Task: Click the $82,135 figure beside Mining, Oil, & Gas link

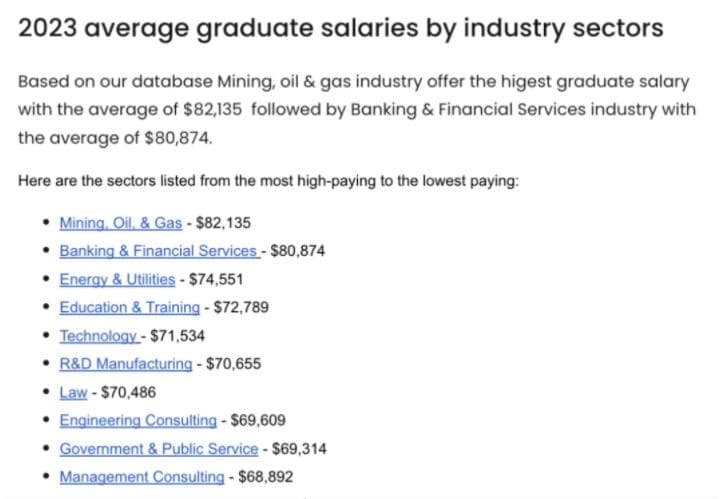Action: [x=223, y=223]
